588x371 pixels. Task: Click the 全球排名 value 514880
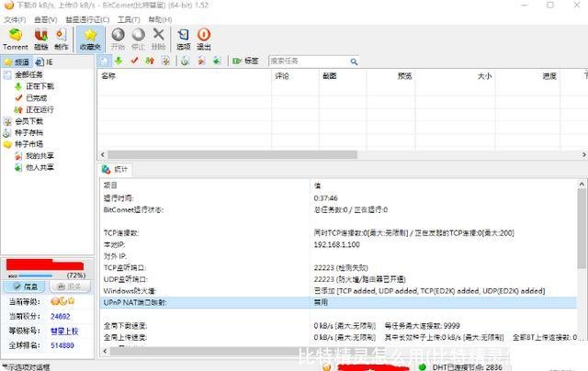coord(62,345)
